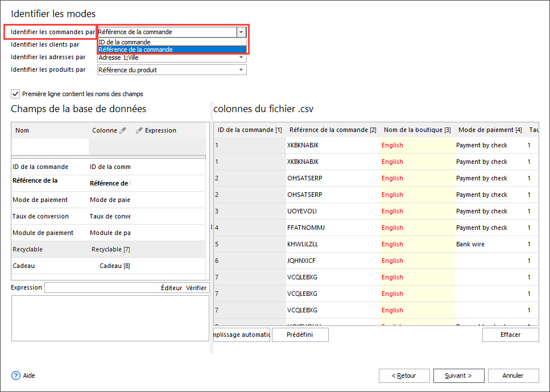Click the 'Mode de paiement [4]' column header
This screenshot has height=392, width=550.
point(490,130)
